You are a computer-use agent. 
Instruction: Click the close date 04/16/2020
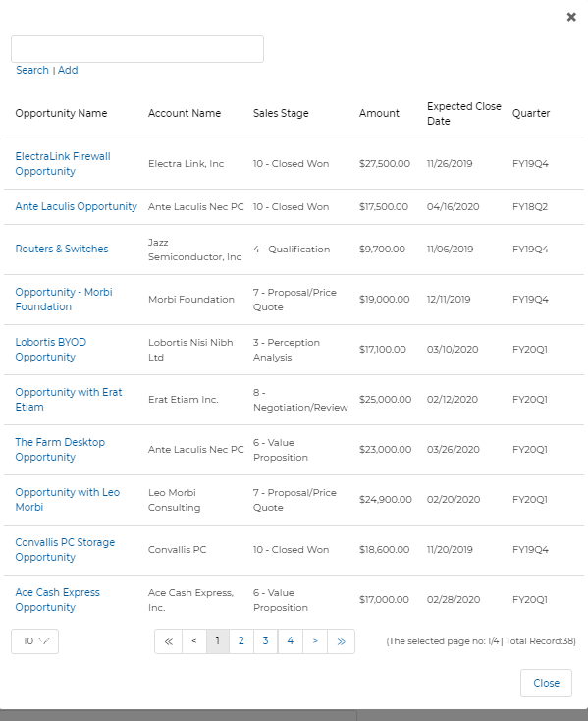point(453,207)
